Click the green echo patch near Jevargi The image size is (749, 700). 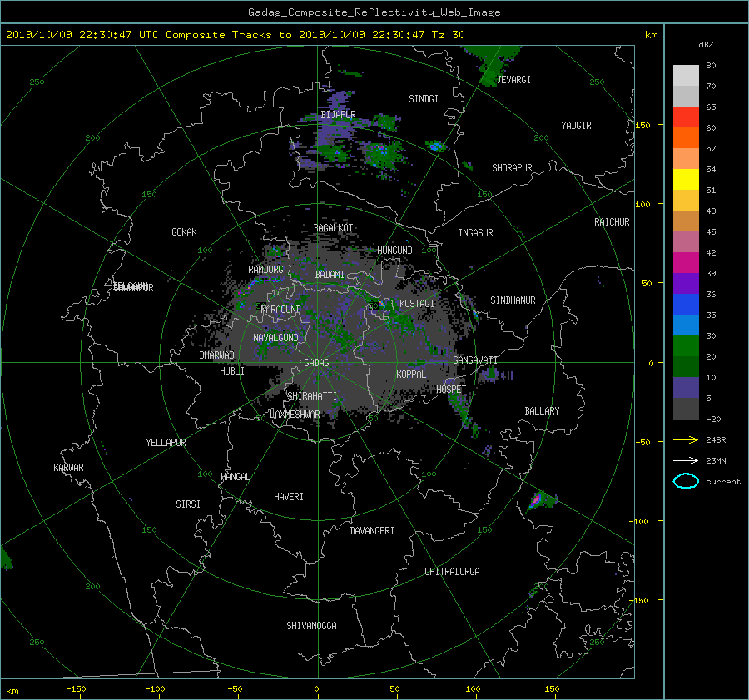tap(492, 64)
